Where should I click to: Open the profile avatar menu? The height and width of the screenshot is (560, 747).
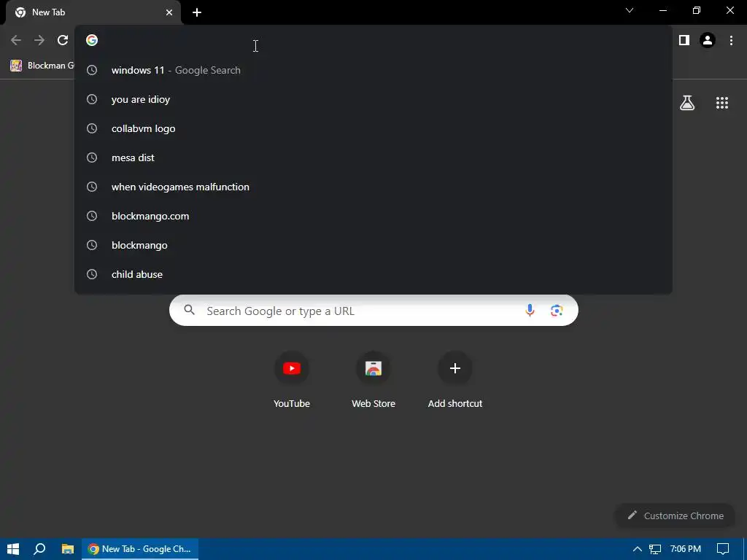point(708,41)
